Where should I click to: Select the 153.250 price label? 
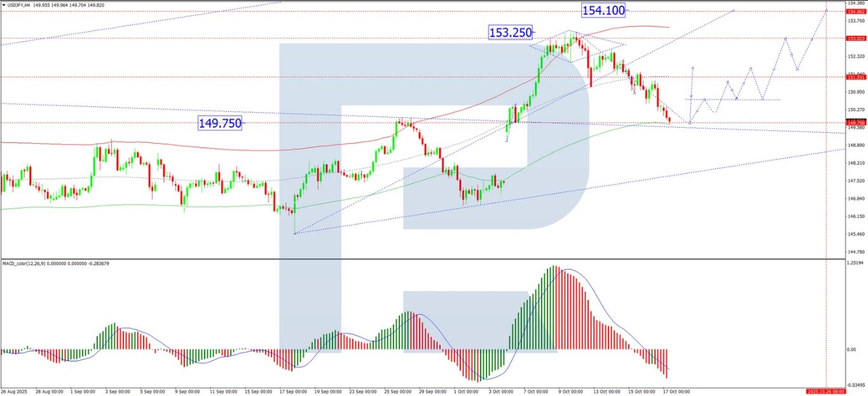click(510, 32)
